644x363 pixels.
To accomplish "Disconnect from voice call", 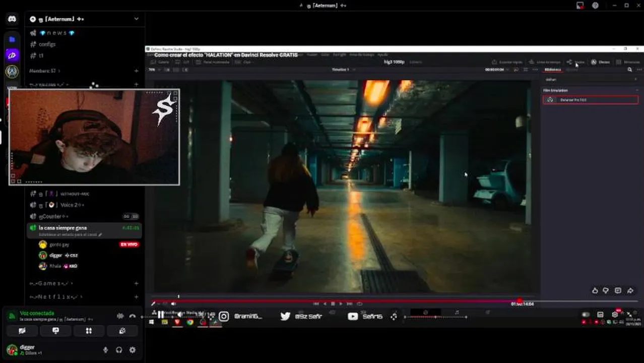I will [x=133, y=316].
